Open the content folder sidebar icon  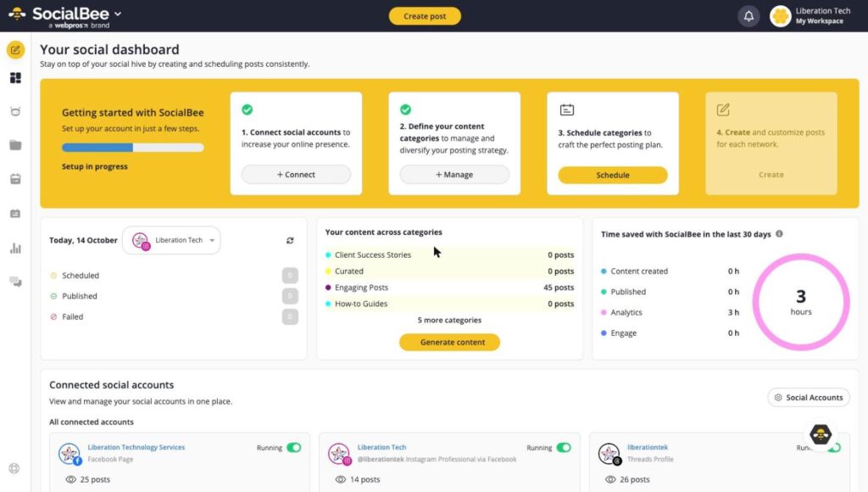point(15,145)
